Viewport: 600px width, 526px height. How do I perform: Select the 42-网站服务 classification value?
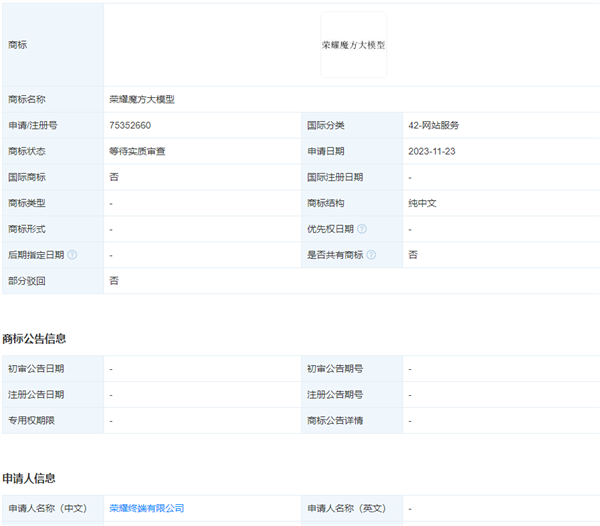(x=433, y=125)
